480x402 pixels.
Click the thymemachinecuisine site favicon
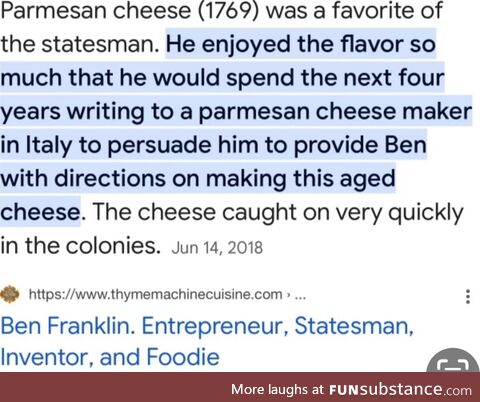click(10, 294)
